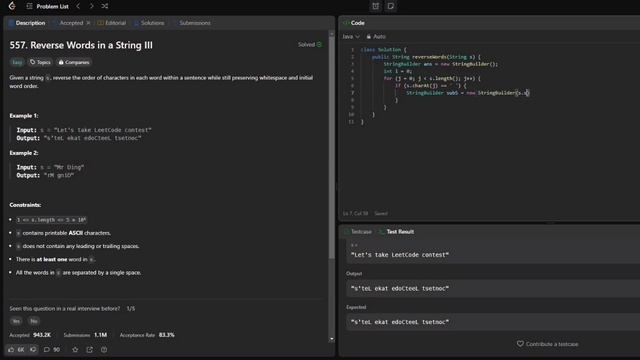
Task: Like the problem thumbs up 6K
Action: click(x=16, y=349)
